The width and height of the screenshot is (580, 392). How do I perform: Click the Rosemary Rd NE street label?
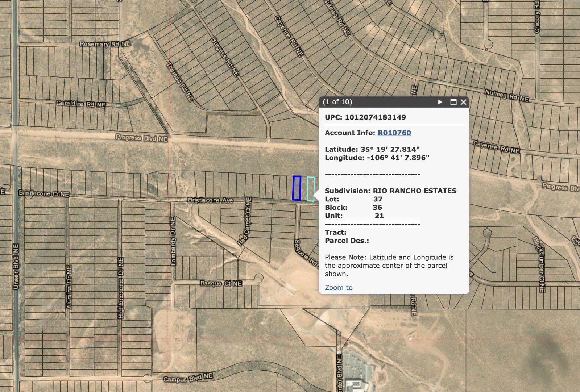tap(105, 44)
